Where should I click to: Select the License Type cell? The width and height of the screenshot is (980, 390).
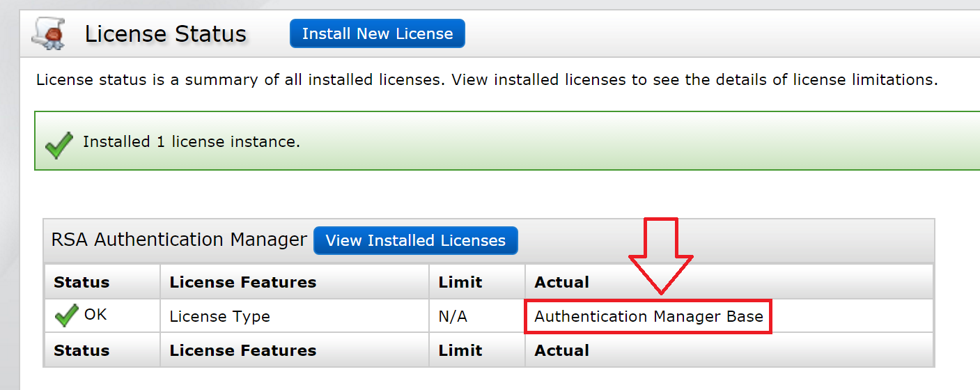[x=219, y=316]
